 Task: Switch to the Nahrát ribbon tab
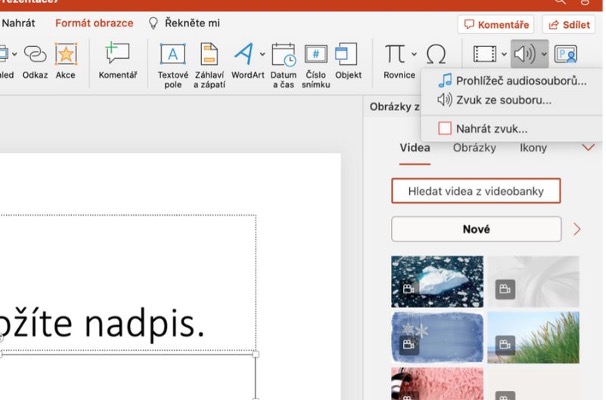click(18, 23)
